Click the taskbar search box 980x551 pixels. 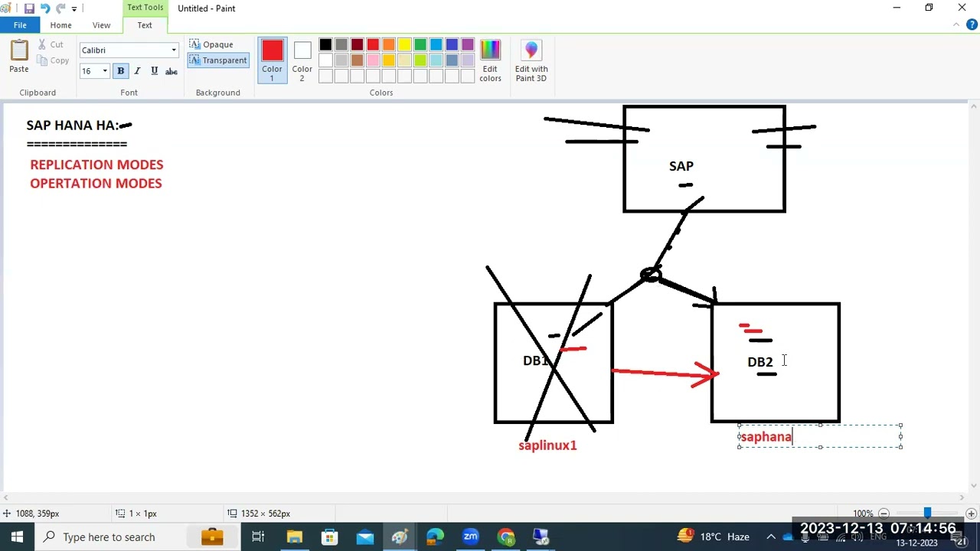point(138,537)
